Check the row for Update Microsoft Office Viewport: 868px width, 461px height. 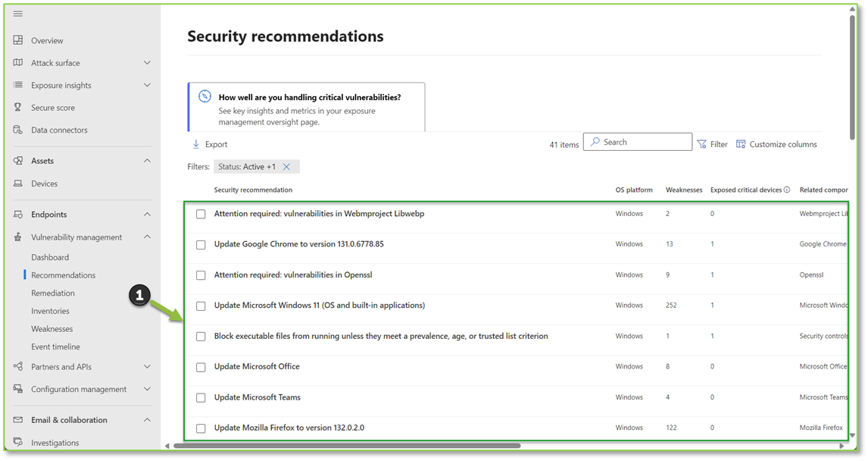click(201, 366)
